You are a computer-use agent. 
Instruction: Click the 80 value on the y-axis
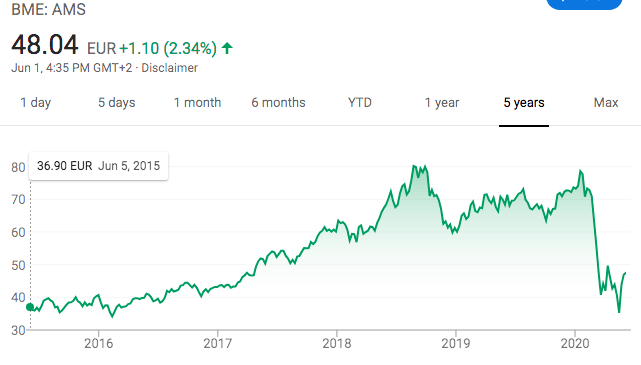[18, 167]
